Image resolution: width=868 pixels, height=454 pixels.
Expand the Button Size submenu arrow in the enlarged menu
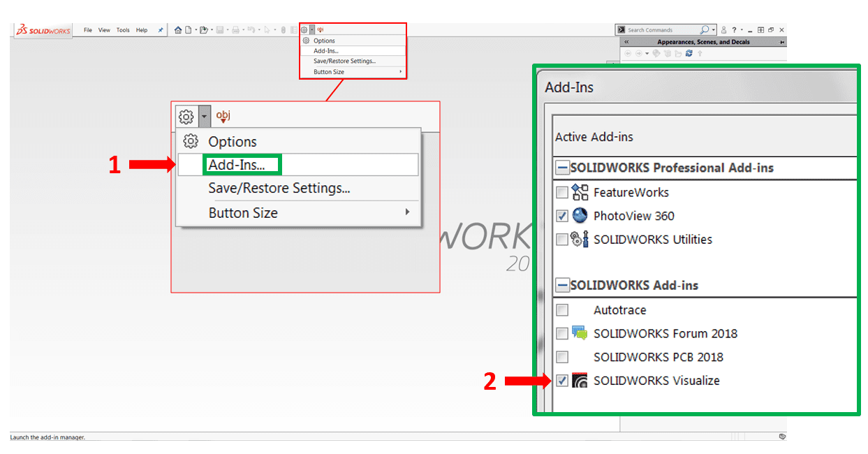click(407, 212)
